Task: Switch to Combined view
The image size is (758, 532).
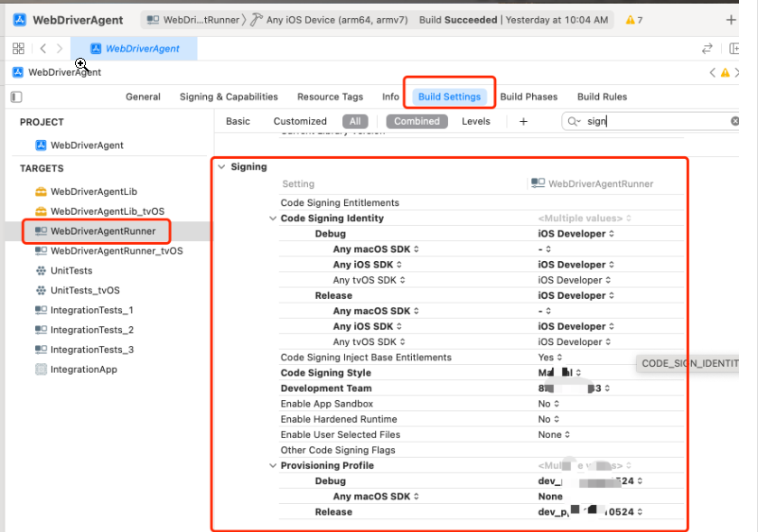Action: (416, 121)
